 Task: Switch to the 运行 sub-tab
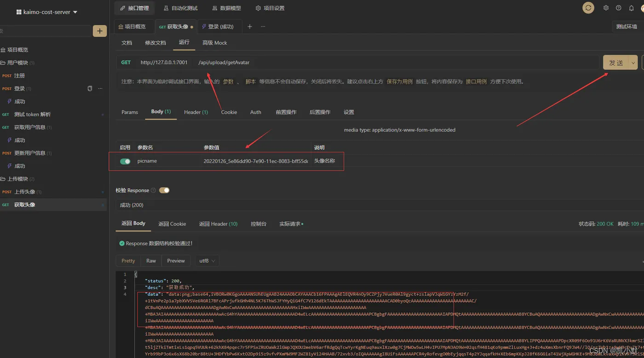click(x=184, y=42)
